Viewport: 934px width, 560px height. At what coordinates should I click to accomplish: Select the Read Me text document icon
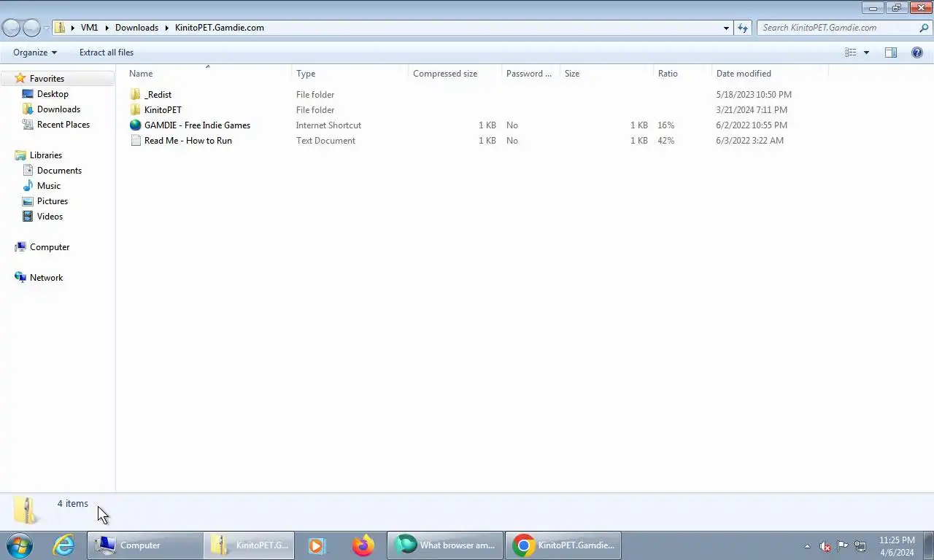pos(135,141)
